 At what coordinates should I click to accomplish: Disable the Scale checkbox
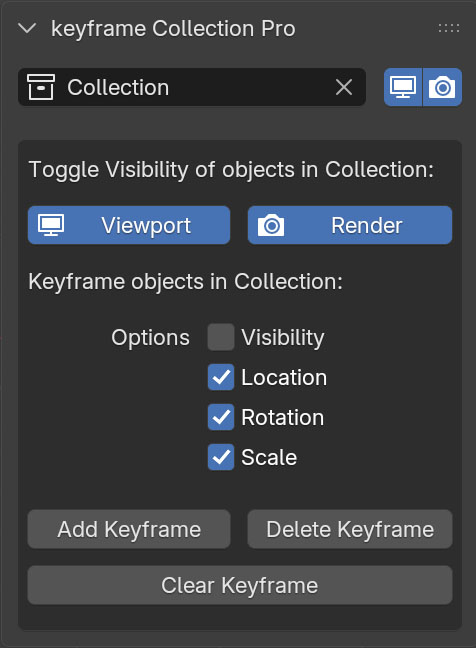221,457
